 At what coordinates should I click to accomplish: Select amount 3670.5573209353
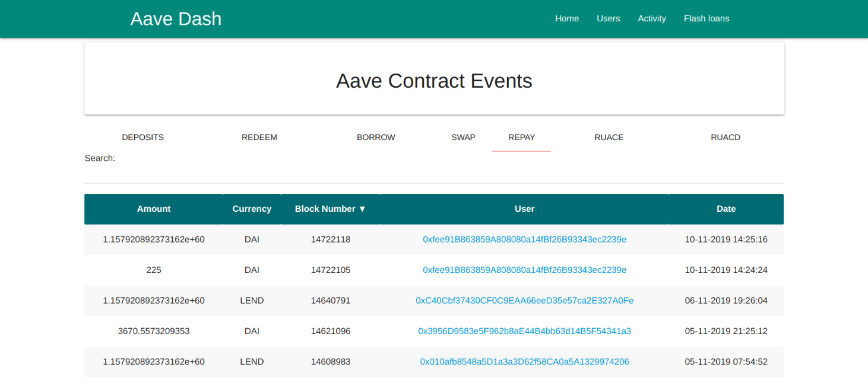(x=154, y=331)
